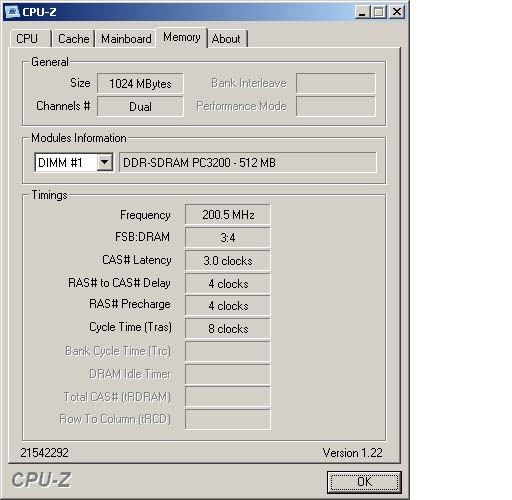Click the Dual channels field
The image size is (512, 500).
[140, 107]
